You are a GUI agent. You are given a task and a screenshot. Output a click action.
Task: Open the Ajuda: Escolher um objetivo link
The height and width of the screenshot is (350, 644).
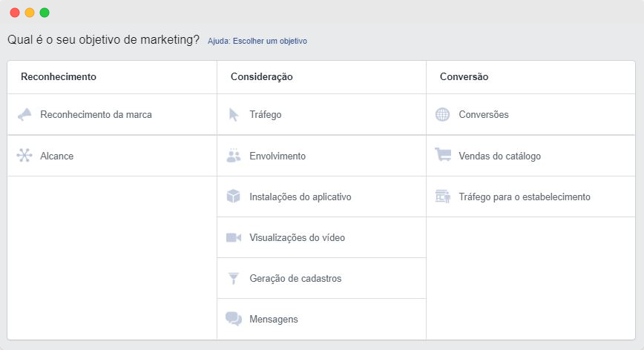coord(257,41)
